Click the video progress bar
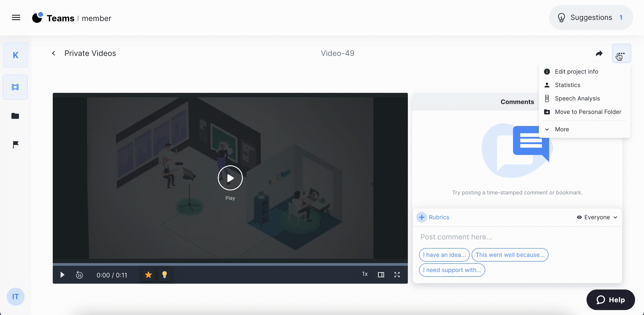 point(230,264)
